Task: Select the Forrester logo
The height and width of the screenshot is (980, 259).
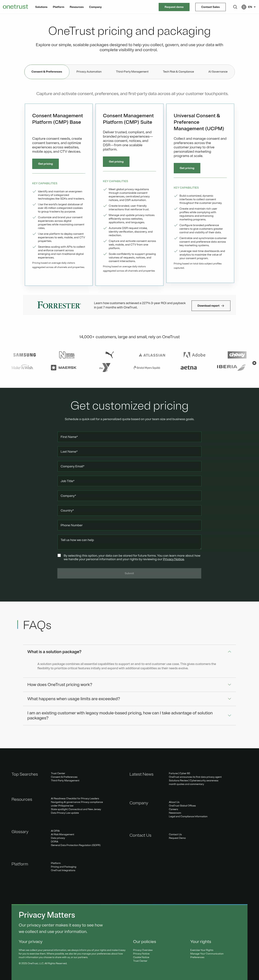Action: pos(59,305)
